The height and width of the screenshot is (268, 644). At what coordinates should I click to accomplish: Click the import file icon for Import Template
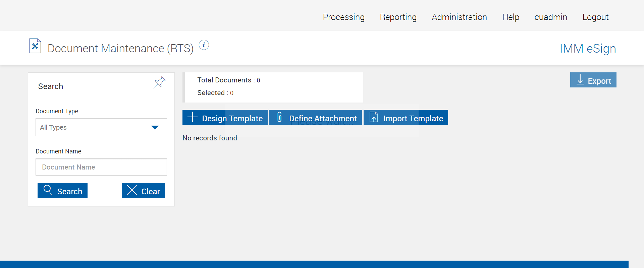coord(374,117)
